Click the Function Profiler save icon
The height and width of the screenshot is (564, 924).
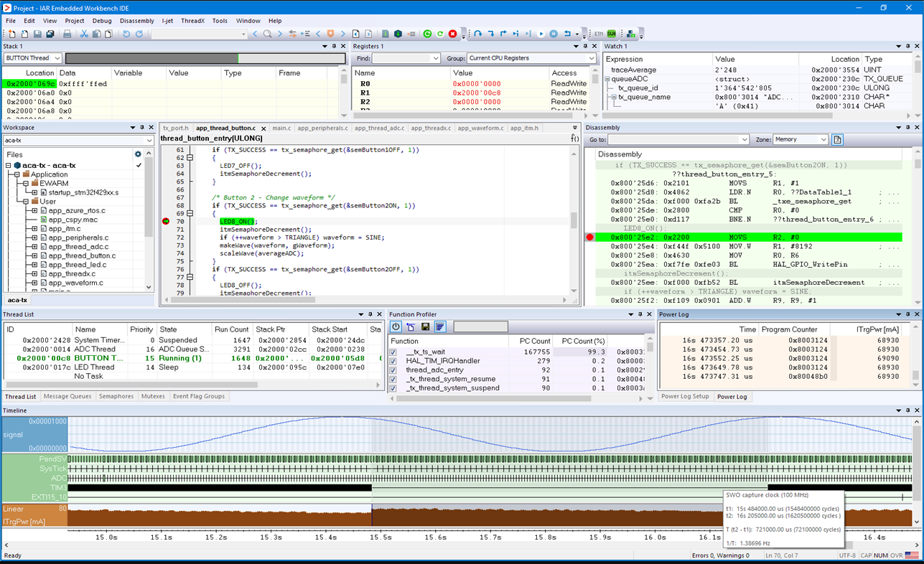click(x=425, y=327)
